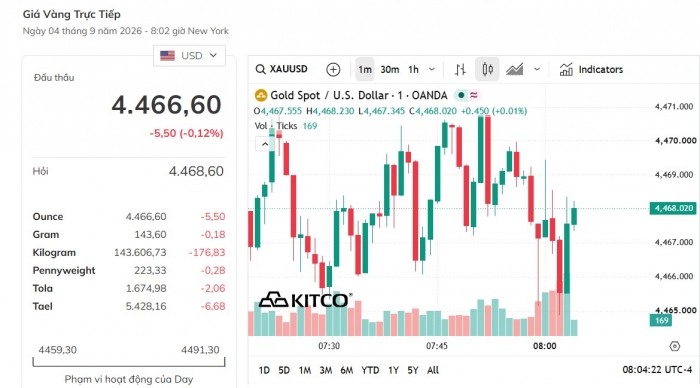Toggle the green market status dot
This screenshot has width=700, height=388.
[x=461, y=95]
